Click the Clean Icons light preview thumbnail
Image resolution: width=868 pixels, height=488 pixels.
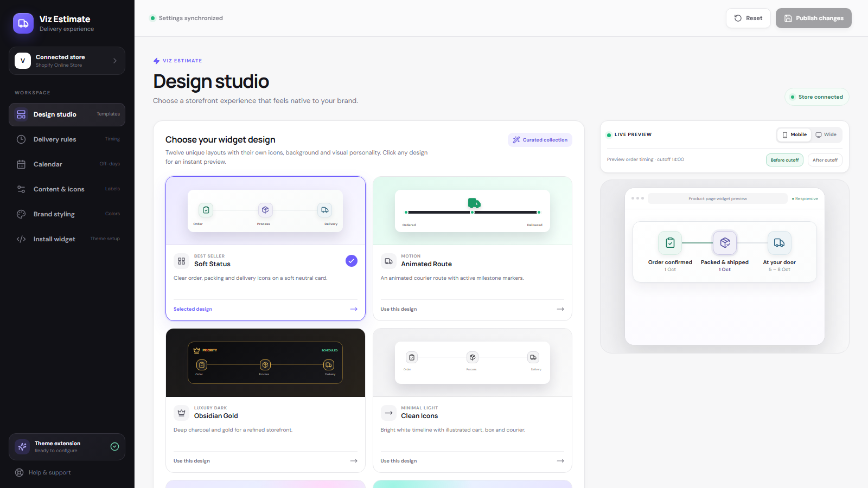473,363
